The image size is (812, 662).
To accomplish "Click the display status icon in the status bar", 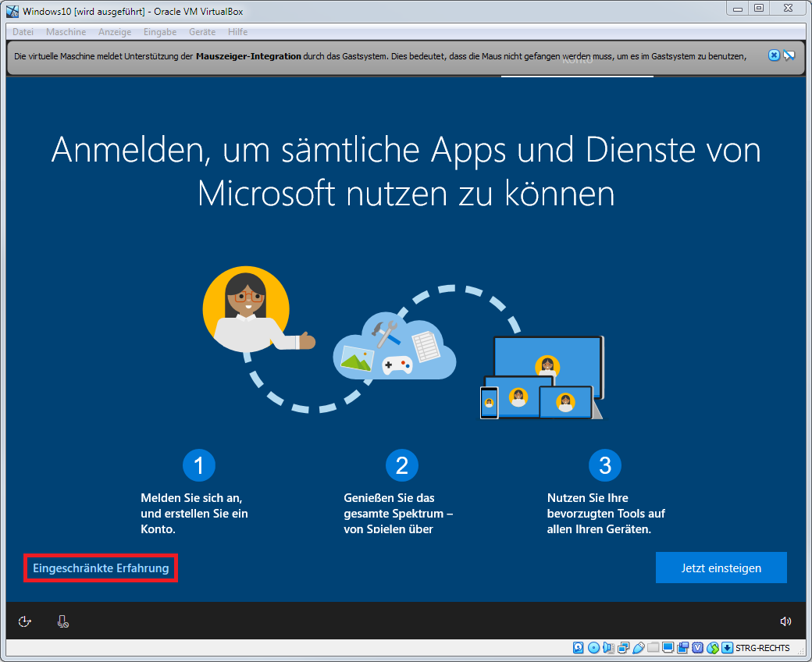I will (668, 647).
